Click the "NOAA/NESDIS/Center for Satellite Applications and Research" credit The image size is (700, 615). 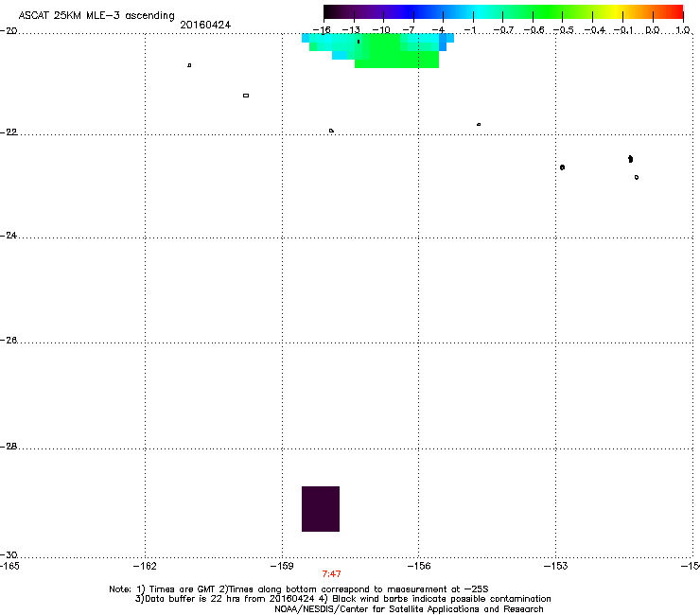pos(409,609)
